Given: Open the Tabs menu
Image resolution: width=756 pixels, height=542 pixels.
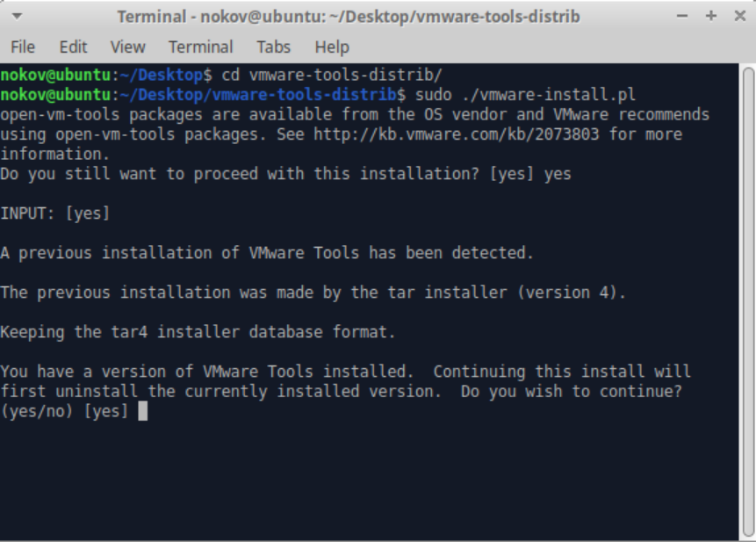Looking at the screenshot, I should pos(273,47).
